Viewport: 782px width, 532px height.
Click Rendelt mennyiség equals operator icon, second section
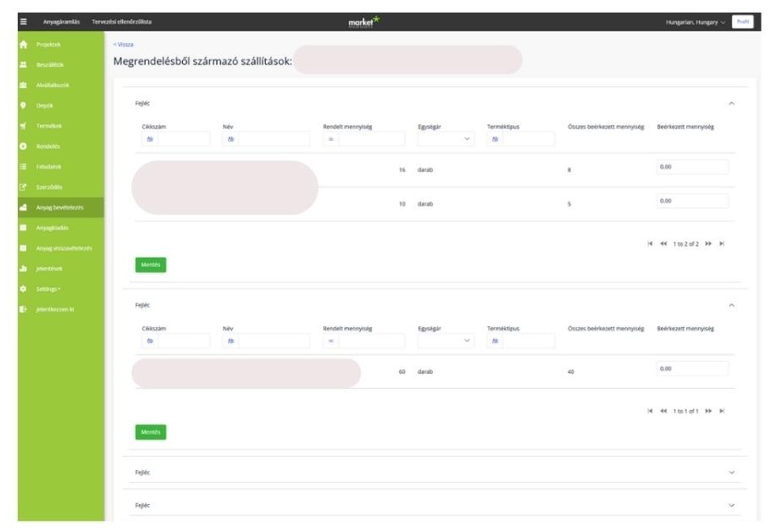click(331, 341)
